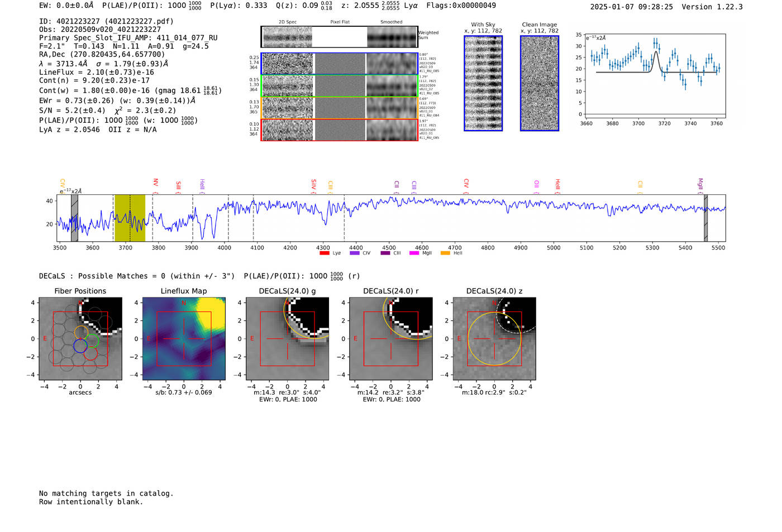The width and height of the screenshot is (782, 532).
Task: Click the CIV legend swatch below spectrum
Action: [355, 253]
